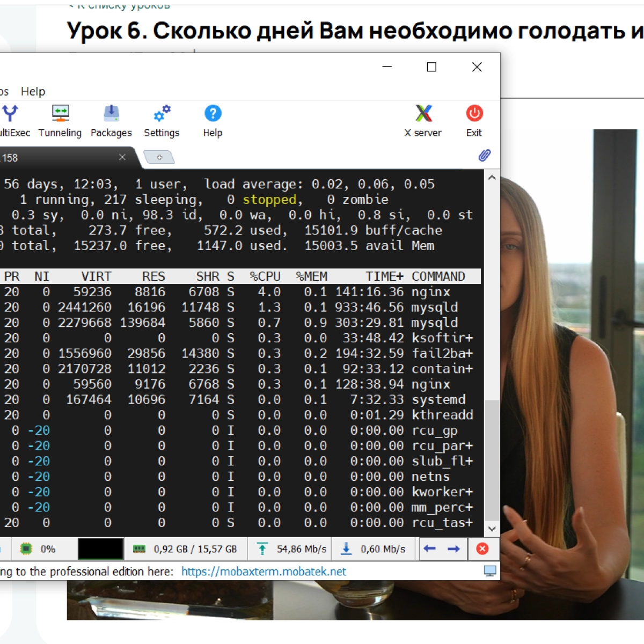Open the mobaxterm.mobatek.net link
This screenshot has height=644, width=644.
click(264, 572)
